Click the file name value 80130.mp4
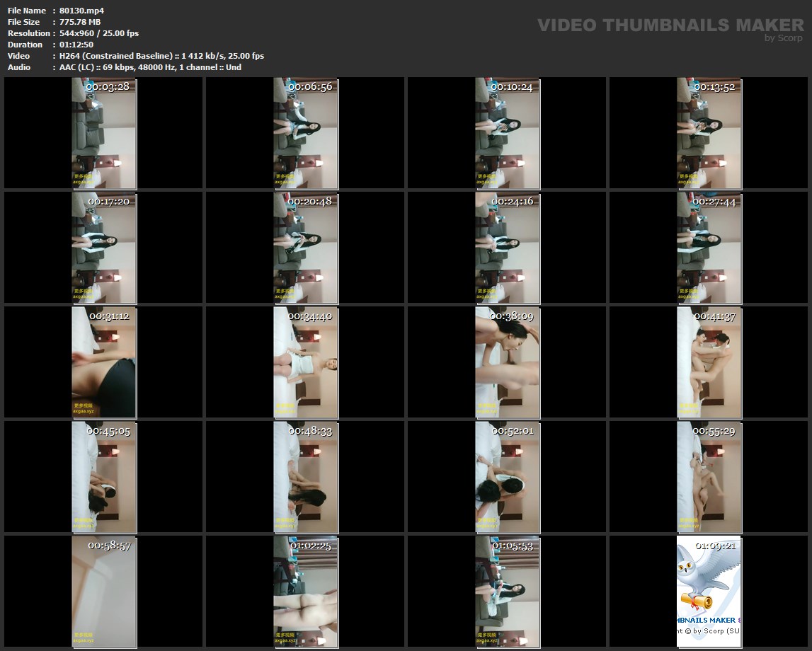Screen dimensions: 812x651 pos(82,11)
